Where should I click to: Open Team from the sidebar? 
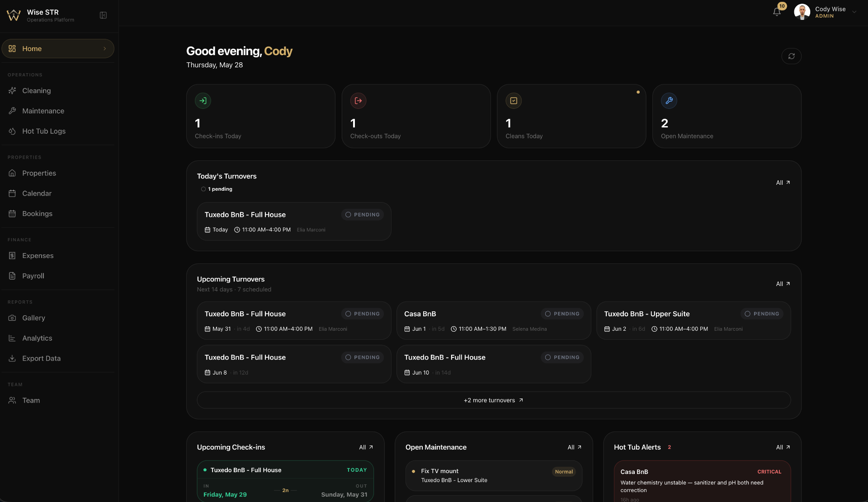58,400
